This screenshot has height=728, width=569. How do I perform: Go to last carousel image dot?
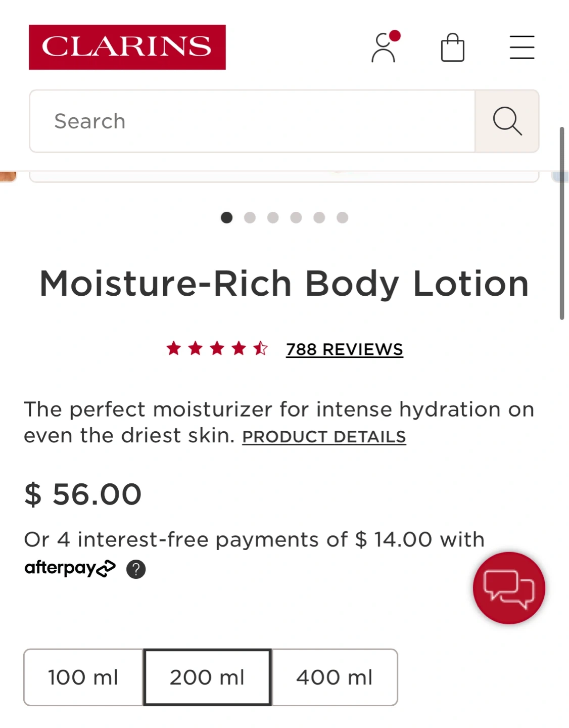pos(342,217)
